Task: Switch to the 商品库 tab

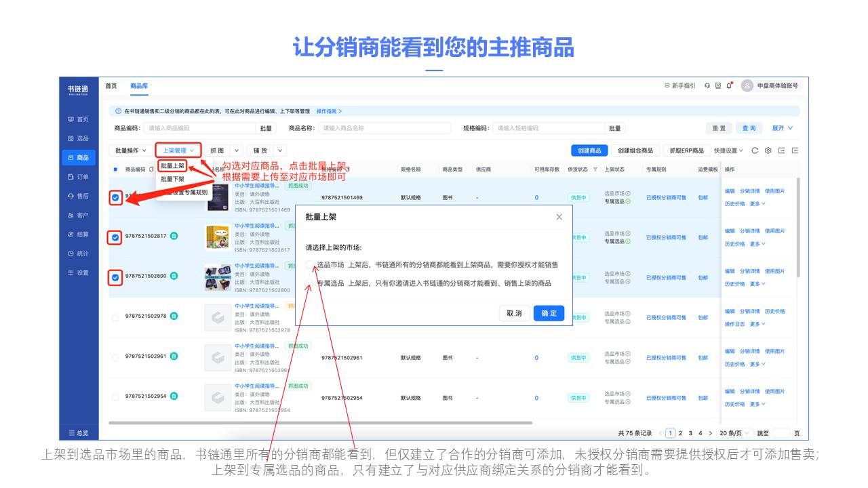Action: pyautogui.click(x=139, y=86)
